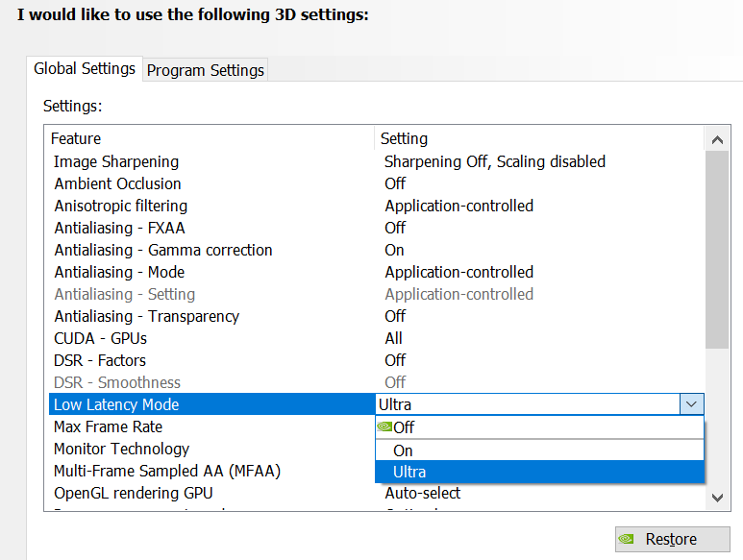This screenshot has height=560, width=743.
Task: Click the NVIDIA logo beside the Off option
Action: click(x=384, y=427)
